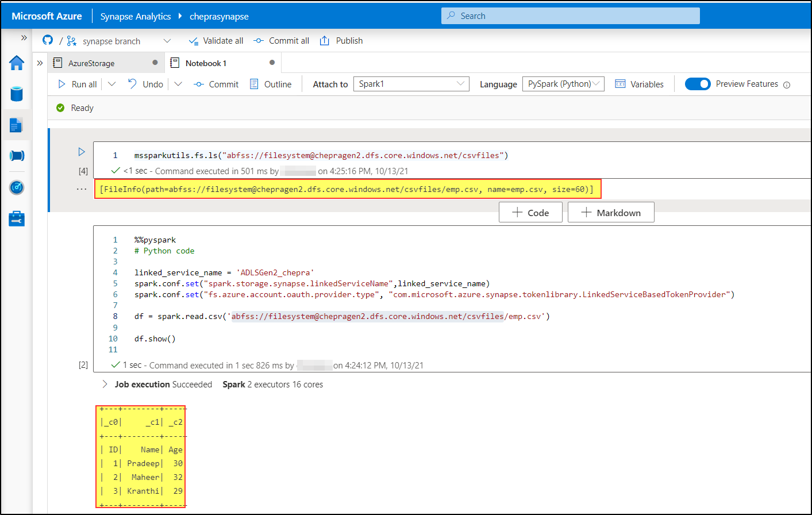812x515 pixels.
Task: Open the Home hub icon
Action: 17,63
